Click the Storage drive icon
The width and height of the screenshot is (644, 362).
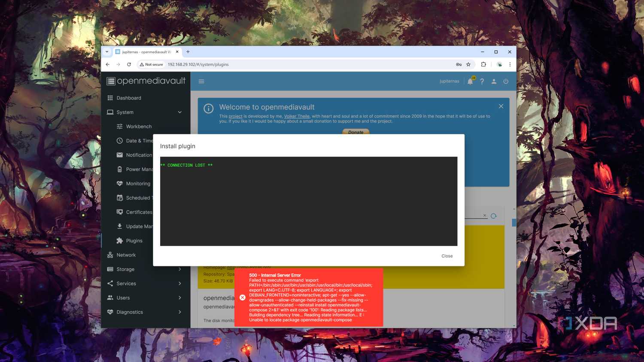tap(110, 269)
